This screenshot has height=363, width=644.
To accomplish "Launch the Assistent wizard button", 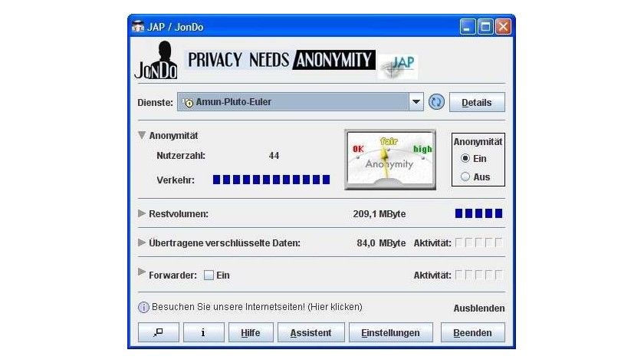I will click(311, 332).
